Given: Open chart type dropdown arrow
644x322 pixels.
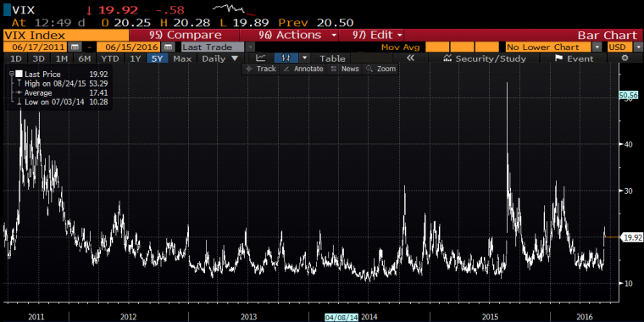Looking at the screenshot, I should [304, 58].
